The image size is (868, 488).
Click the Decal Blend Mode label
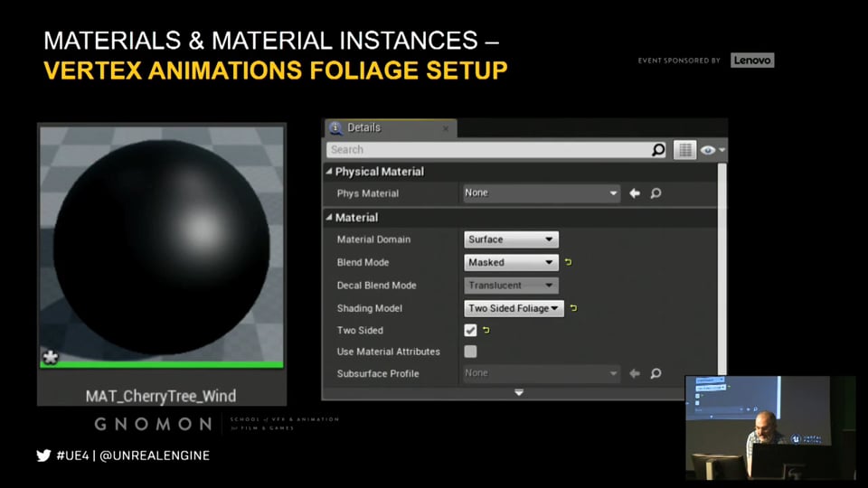click(x=376, y=286)
